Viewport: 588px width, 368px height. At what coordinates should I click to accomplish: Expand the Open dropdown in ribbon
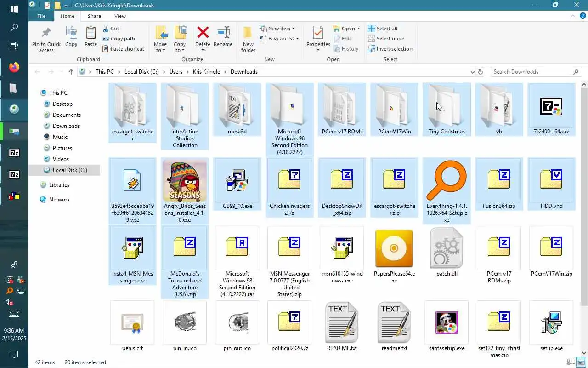pyautogui.click(x=347, y=29)
